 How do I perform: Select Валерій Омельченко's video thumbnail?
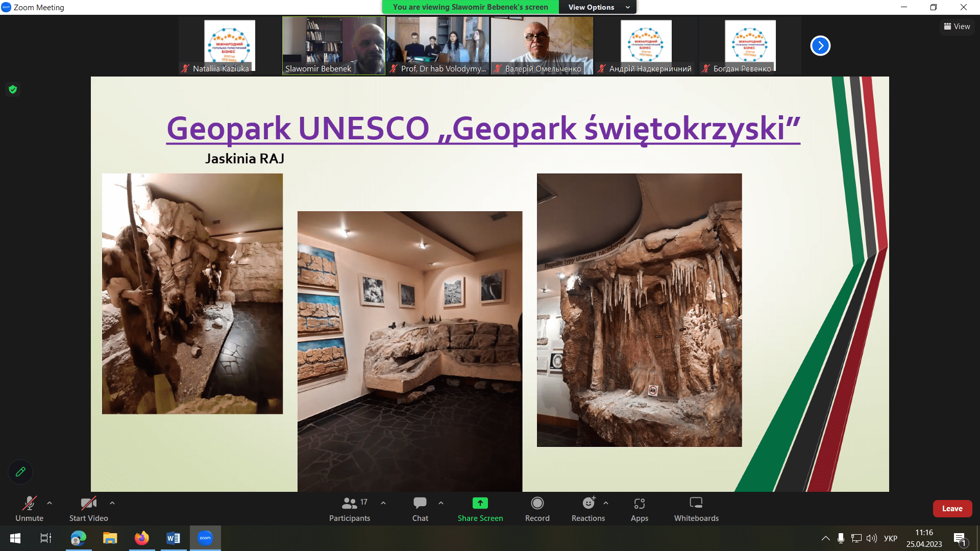coord(542,46)
